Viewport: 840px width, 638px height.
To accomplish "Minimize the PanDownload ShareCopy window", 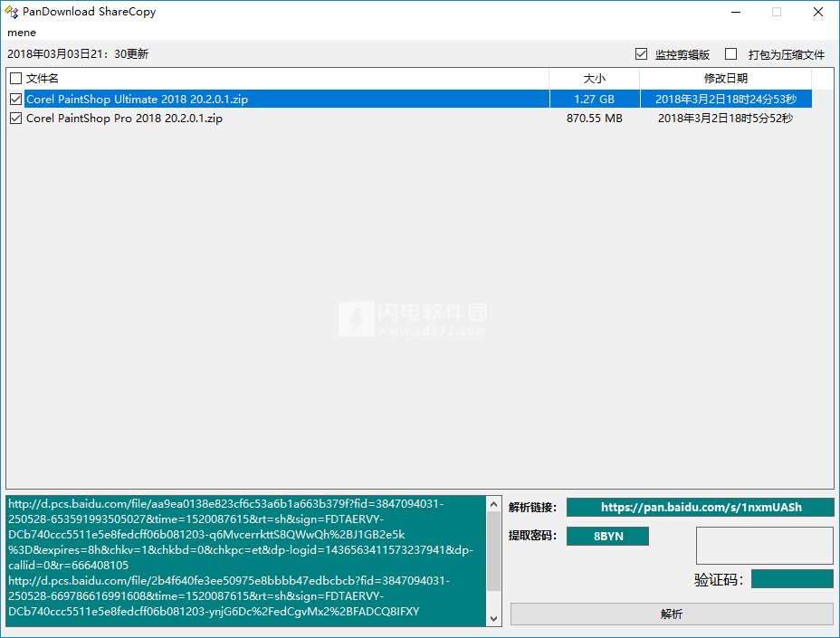I will pos(736,12).
